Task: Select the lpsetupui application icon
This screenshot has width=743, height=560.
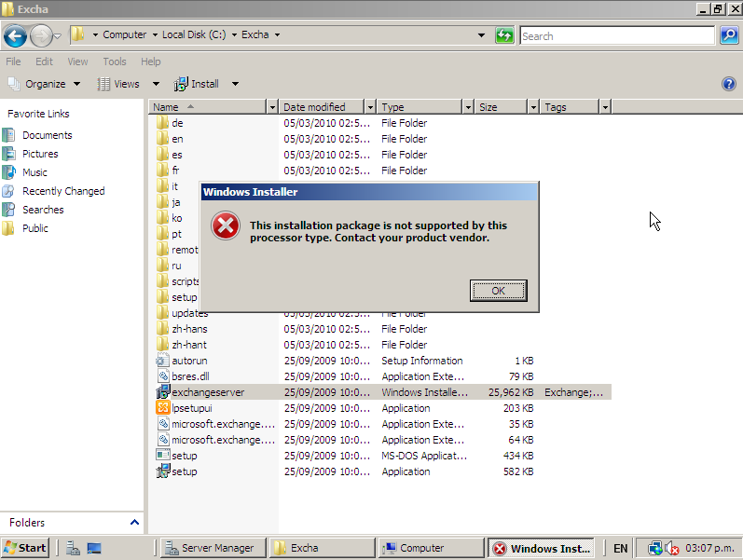Action: [x=163, y=408]
